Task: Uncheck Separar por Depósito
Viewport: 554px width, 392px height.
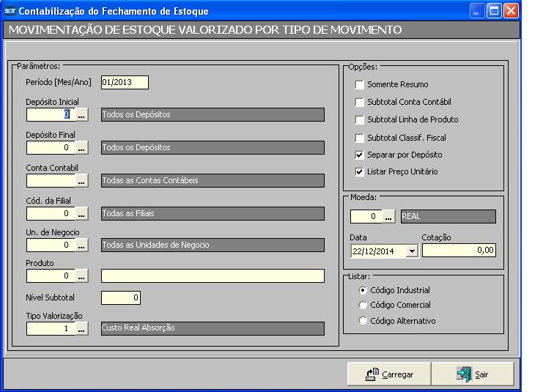Action: tap(359, 155)
